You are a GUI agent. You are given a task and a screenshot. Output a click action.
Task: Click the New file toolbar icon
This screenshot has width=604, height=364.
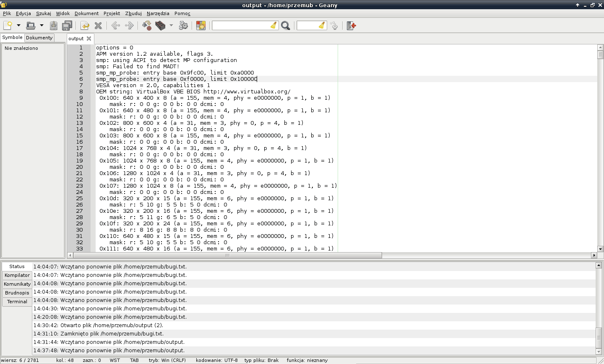8,26
